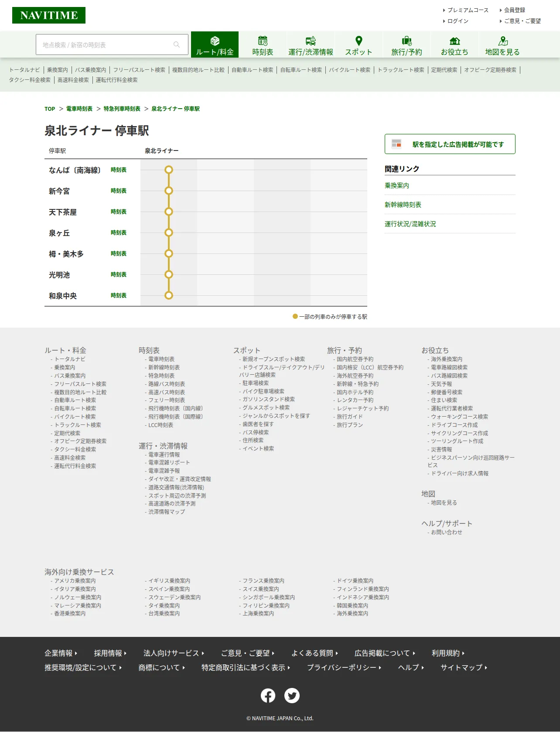Open the 運行/渋滞情報 tab
The image size is (560, 732).
[x=311, y=44]
